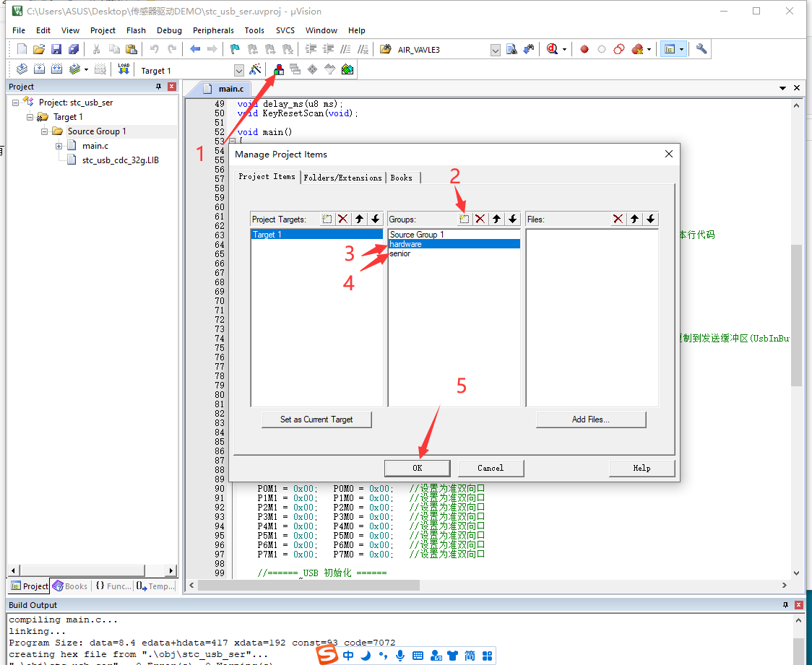Select Target 1 in Project Targets list
Image resolution: width=812 pixels, height=665 pixels.
tap(316, 235)
